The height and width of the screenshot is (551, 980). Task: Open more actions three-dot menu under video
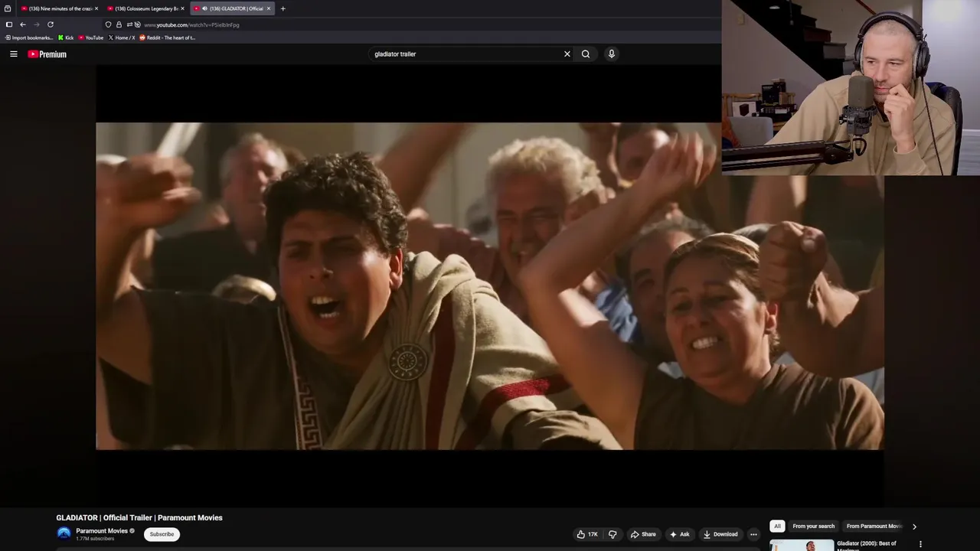coord(753,534)
